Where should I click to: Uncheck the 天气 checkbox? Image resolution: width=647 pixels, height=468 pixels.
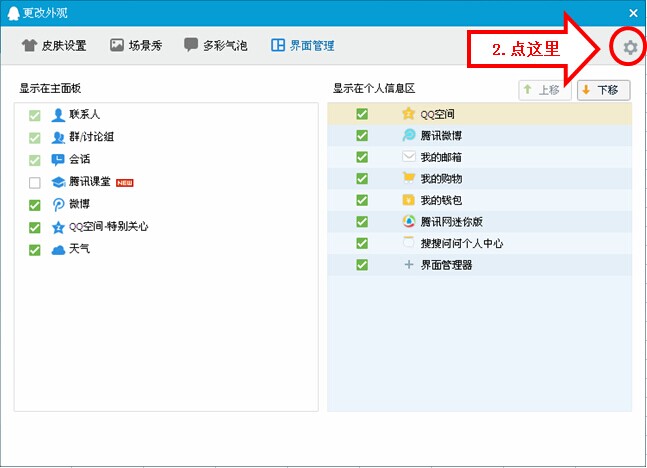pos(35,250)
